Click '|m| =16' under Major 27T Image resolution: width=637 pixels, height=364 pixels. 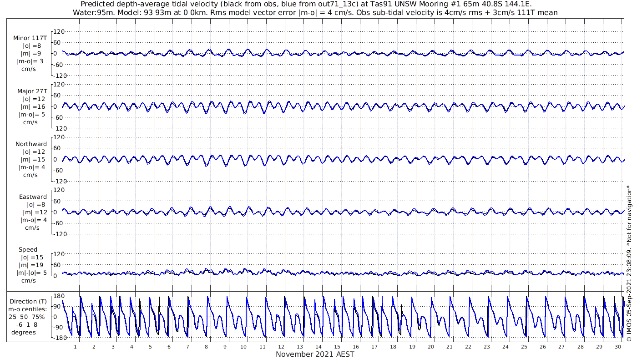click(33, 106)
